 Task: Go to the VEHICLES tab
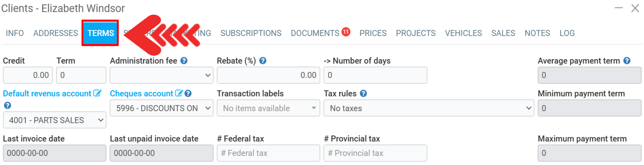[463, 33]
